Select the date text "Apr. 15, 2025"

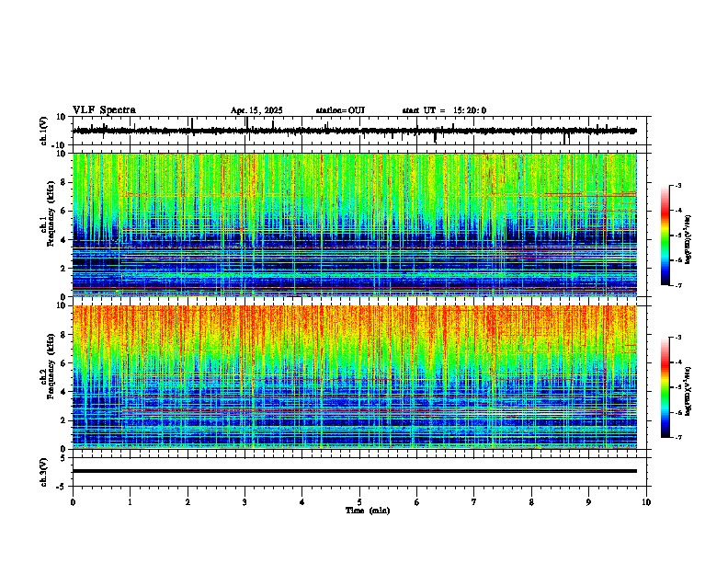(x=256, y=110)
